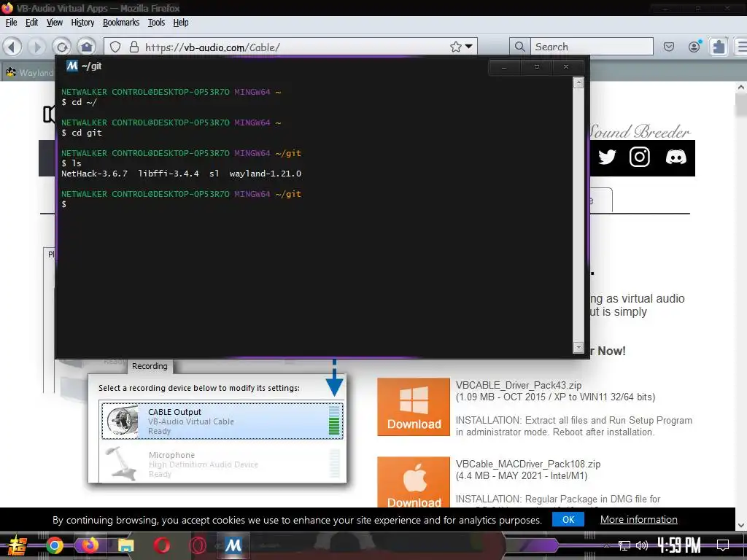Screen dimensions: 747x560
Task: Click the libffi-3.4.4 directory name in terminal
Action: [x=169, y=174]
